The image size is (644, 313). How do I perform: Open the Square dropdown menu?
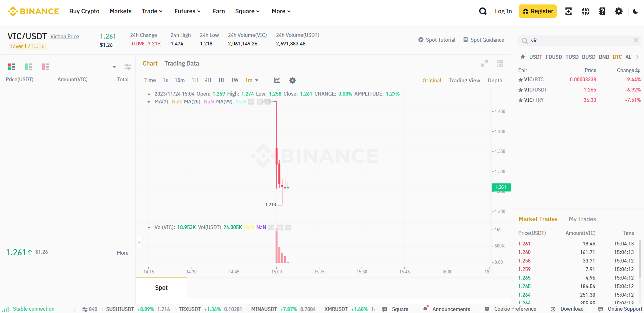coord(247,11)
